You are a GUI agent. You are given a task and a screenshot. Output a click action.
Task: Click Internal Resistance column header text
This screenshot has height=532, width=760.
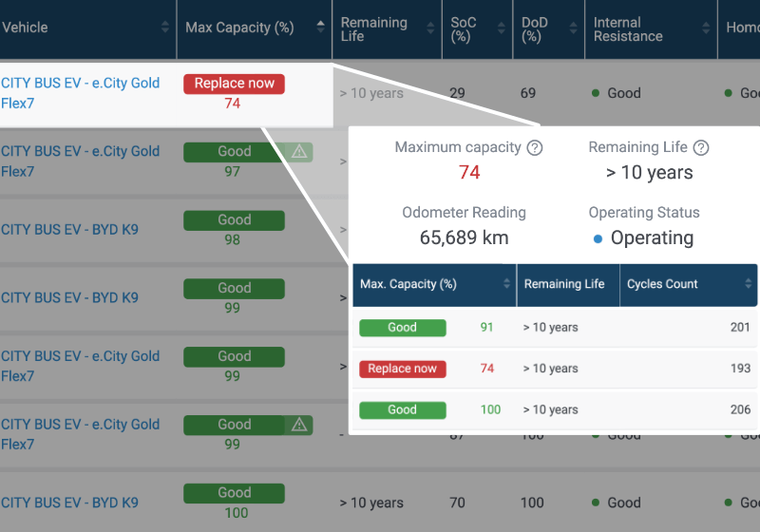click(x=628, y=29)
